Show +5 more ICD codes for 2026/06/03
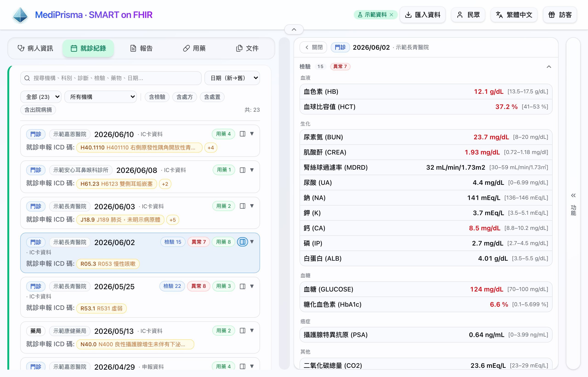Screen dimensions: 588x377 173,220
